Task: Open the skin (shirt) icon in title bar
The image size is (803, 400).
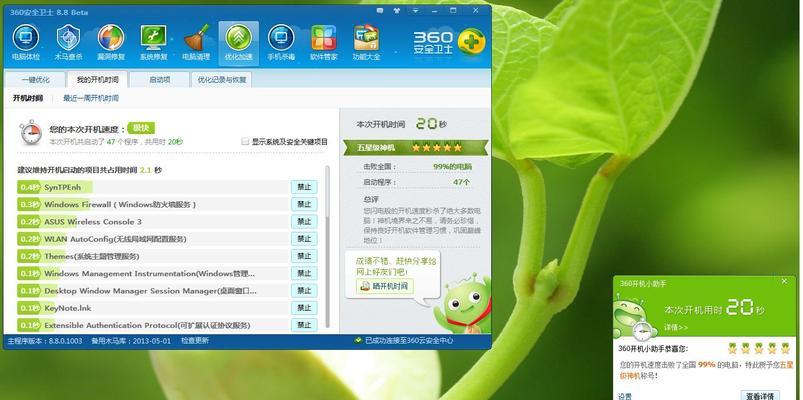Action: (x=397, y=10)
